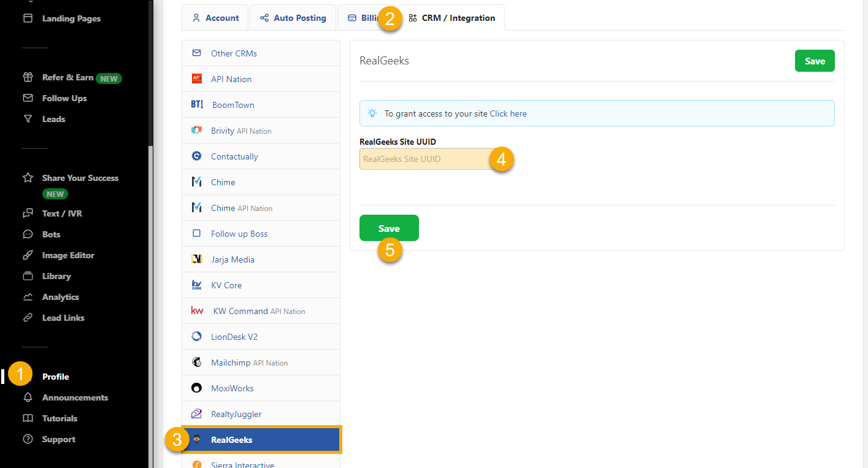Open Refer & Earn in sidebar

click(x=67, y=78)
